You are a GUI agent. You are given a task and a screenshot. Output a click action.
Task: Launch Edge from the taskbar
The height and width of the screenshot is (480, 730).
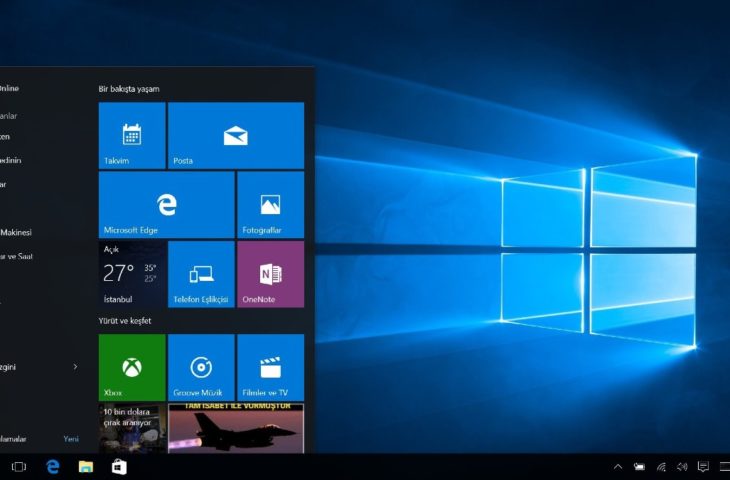(x=53, y=466)
